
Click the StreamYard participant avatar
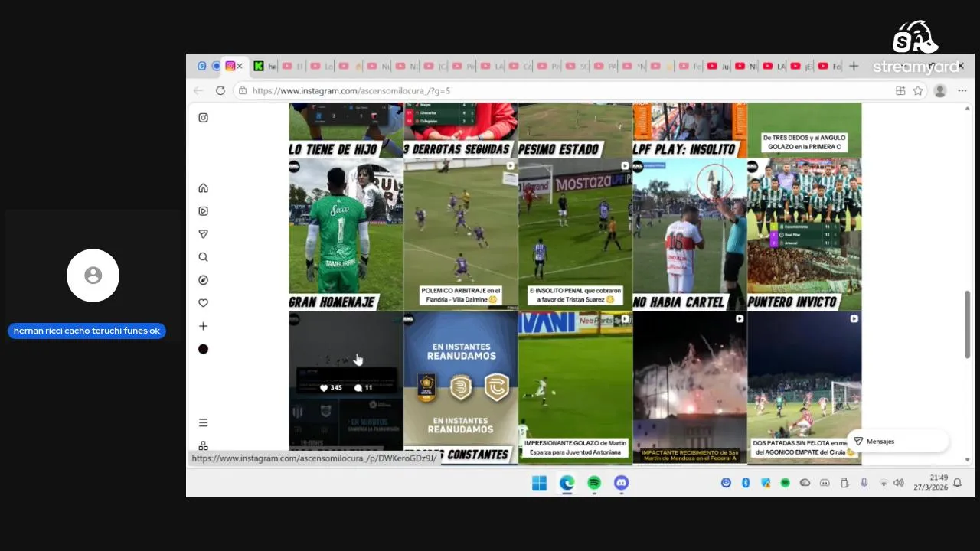point(93,275)
